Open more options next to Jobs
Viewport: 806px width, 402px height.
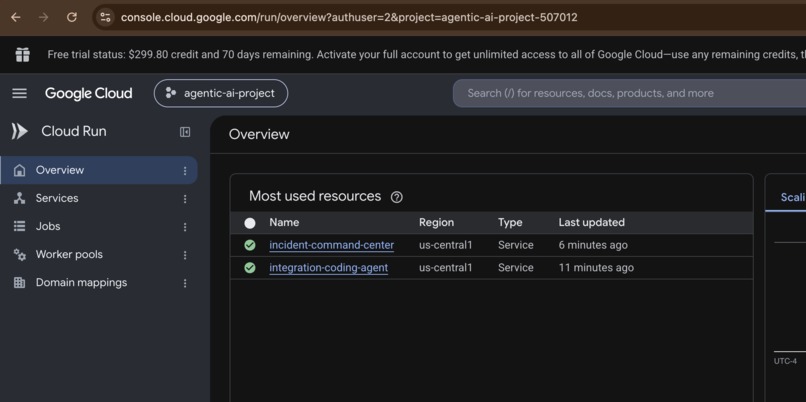click(185, 227)
